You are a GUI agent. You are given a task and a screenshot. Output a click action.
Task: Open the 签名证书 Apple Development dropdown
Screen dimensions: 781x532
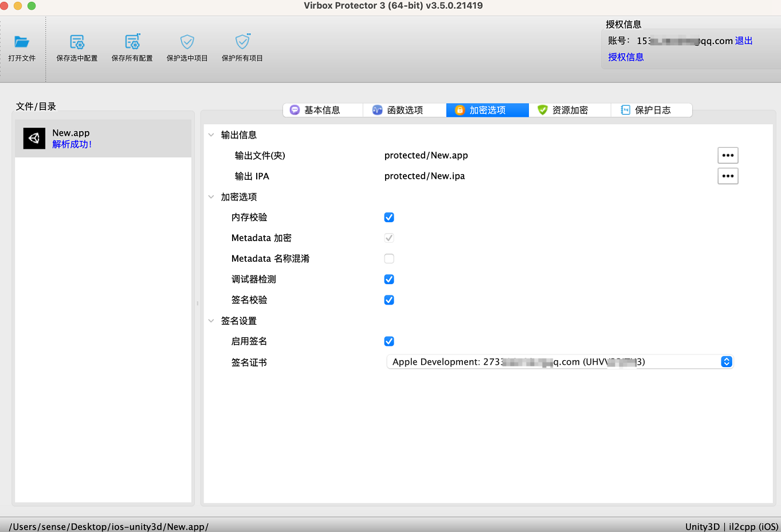pos(560,362)
